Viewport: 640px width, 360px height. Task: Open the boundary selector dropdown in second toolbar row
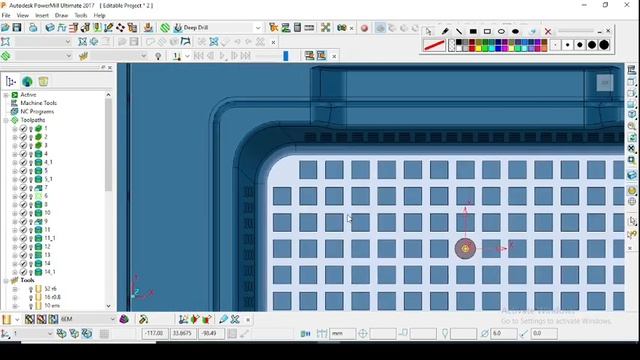(x=68, y=42)
